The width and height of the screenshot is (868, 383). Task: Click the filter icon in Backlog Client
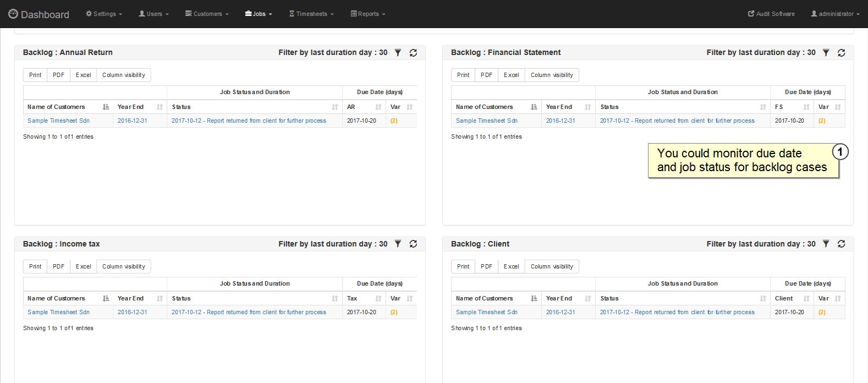pyautogui.click(x=826, y=244)
